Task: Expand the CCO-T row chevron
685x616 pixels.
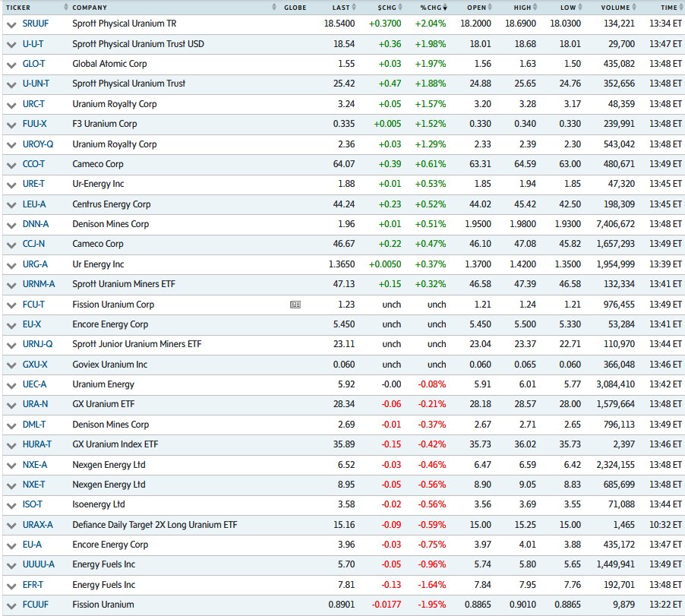Action: point(11,165)
